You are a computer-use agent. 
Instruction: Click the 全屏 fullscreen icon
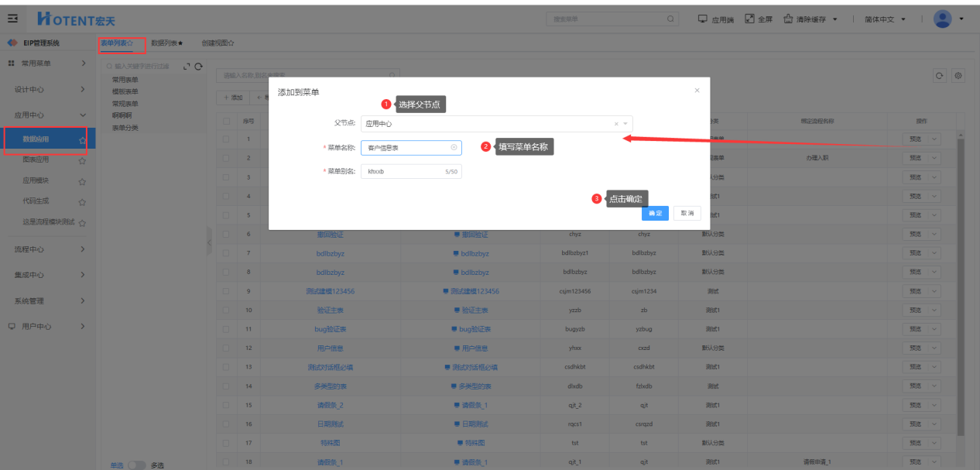click(749, 19)
